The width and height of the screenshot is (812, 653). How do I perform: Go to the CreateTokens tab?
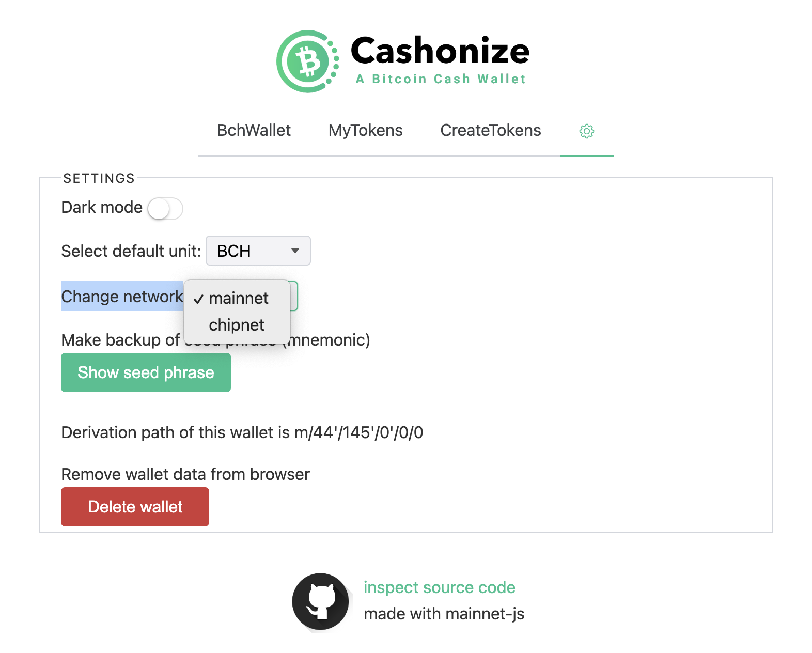(x=490, y=131)
